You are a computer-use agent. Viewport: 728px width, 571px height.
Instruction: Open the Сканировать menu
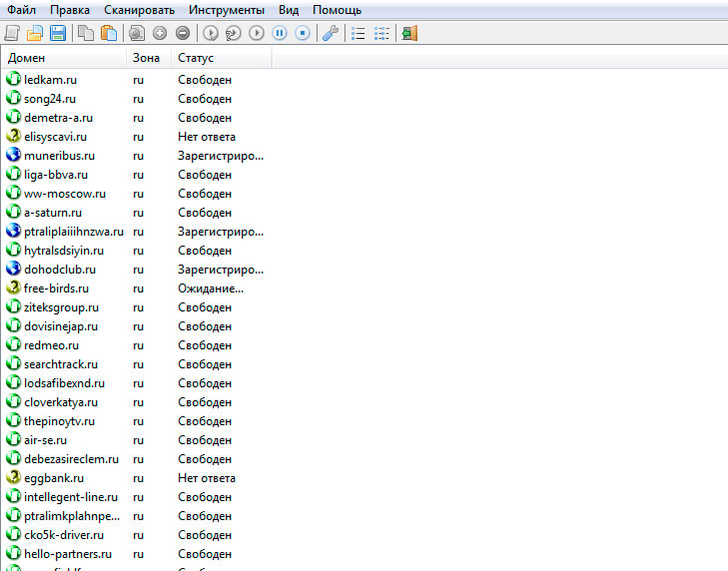(x=139, y=10)
